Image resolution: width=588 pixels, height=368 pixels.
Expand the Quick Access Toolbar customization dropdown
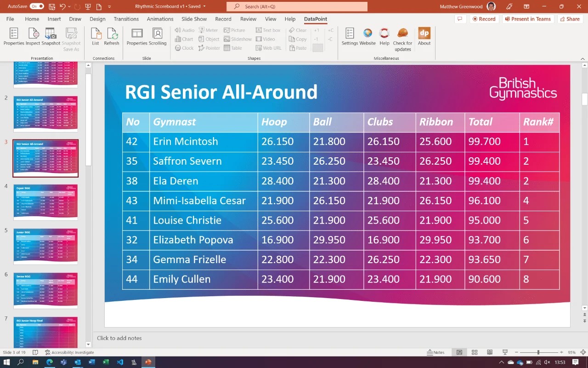pos(109,6)
